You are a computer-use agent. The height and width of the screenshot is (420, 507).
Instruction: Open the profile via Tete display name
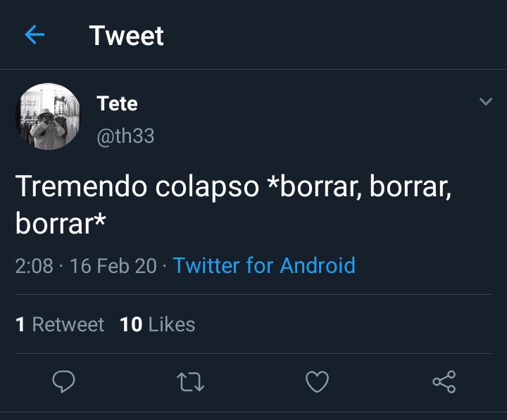click(117, 103)
